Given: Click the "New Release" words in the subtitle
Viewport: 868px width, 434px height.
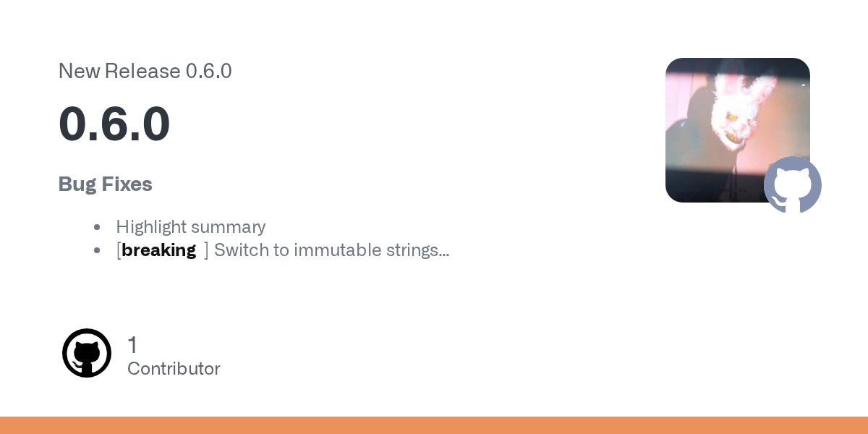Looking at the screenshot, I should (119, 71).
